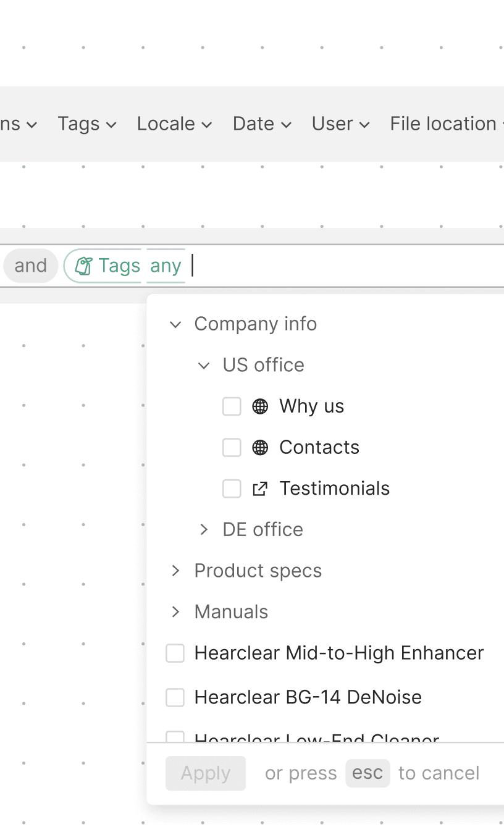Collapse the Company info tree node
Viewport: 504px width, 835px height.
pos(175,324)
